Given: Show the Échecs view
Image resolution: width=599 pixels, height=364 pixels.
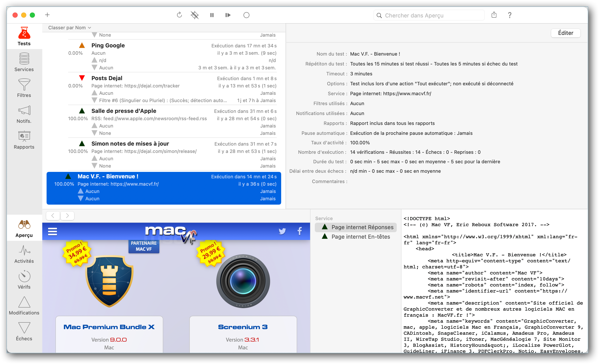Looking at the screenshot, I should (24, 331).
